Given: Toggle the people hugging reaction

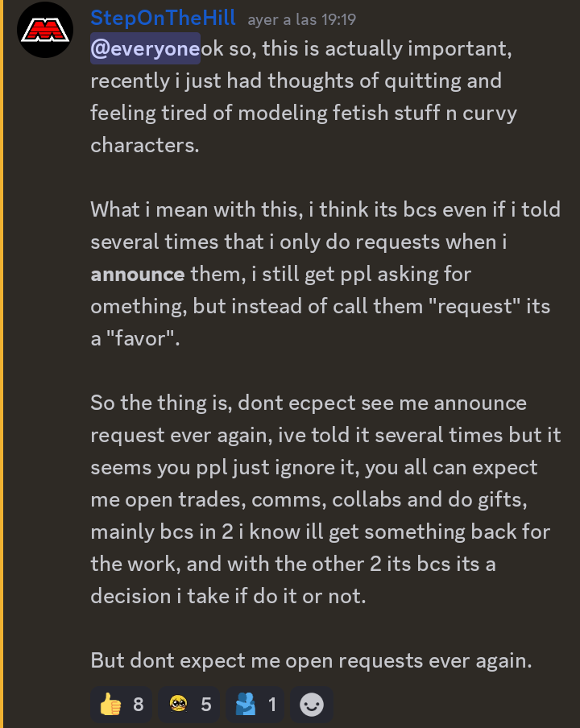Looking at the screenshot, I should [x=255, y=705].
